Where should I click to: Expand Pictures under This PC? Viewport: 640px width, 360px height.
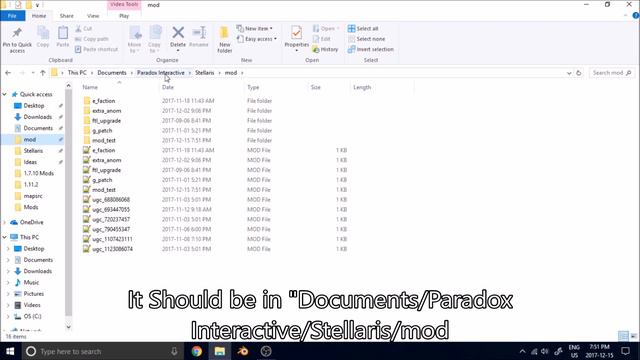(x=8, y=294)
